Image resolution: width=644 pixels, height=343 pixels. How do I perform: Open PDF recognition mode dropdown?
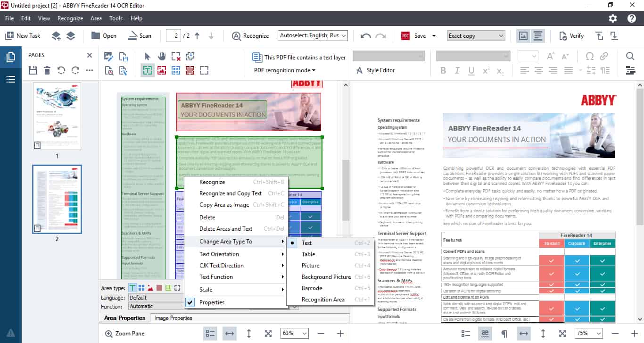284,70
